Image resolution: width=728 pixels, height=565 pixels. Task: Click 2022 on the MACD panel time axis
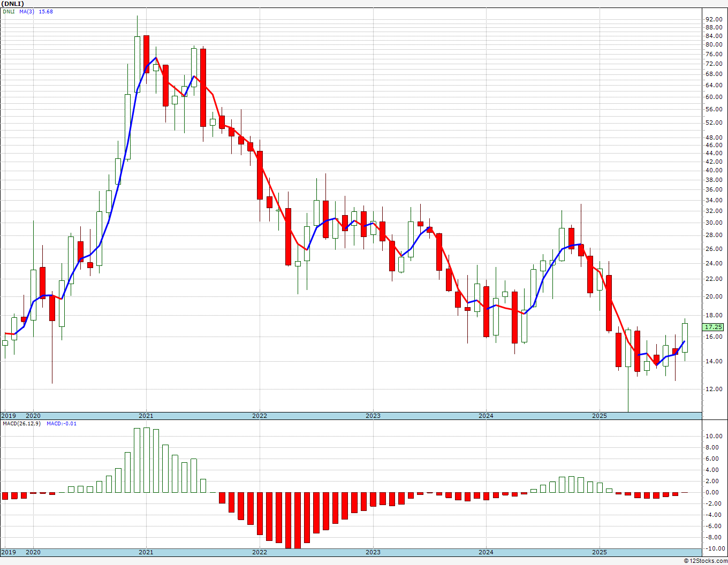(x=260, y=552)
